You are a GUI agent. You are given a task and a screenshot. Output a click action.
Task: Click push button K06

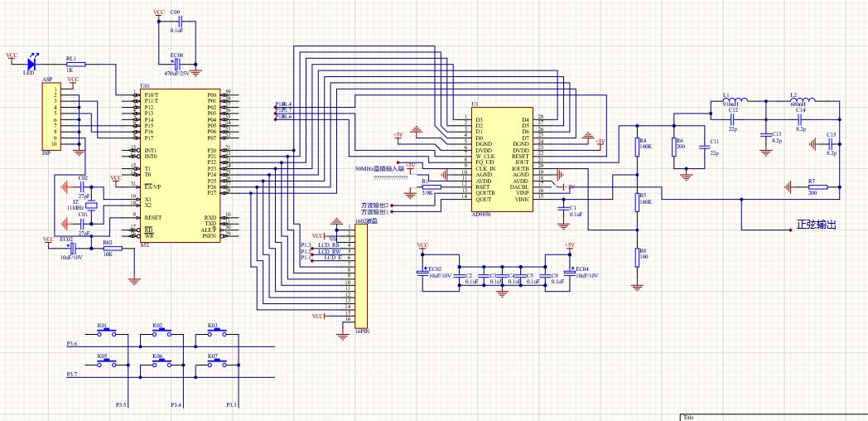click(x=161, y=363)
